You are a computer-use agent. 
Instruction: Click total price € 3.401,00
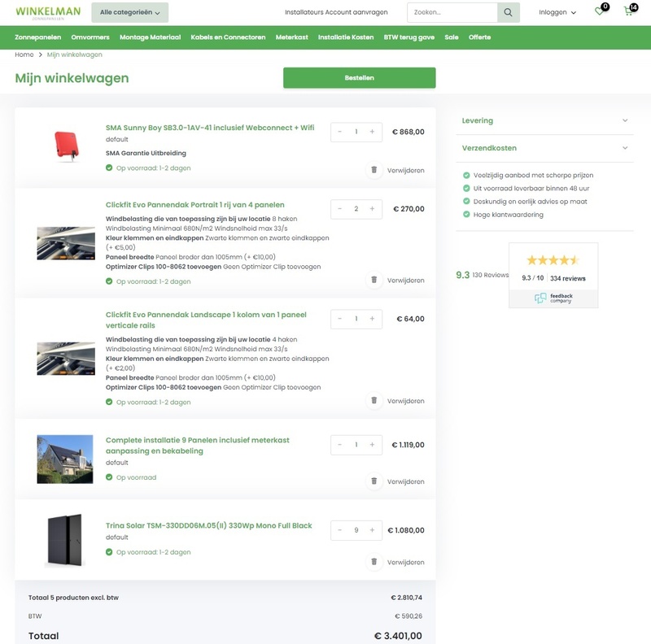398,636
